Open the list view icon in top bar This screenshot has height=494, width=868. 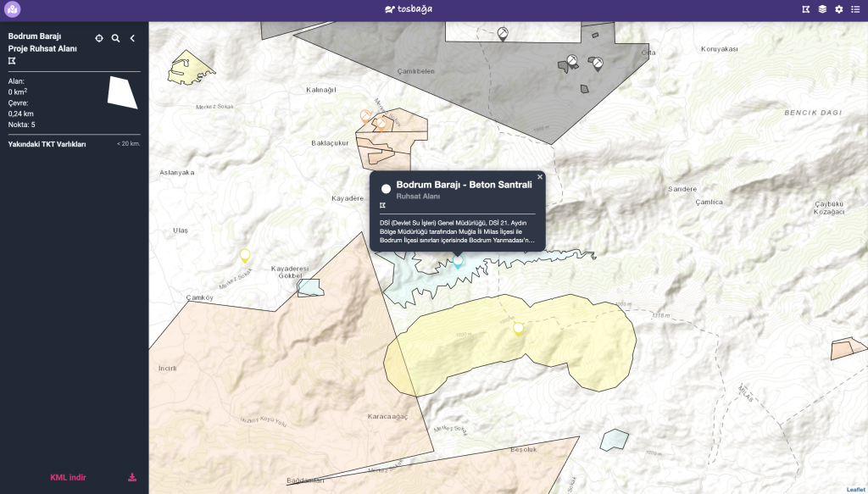(x=855, y=9)
